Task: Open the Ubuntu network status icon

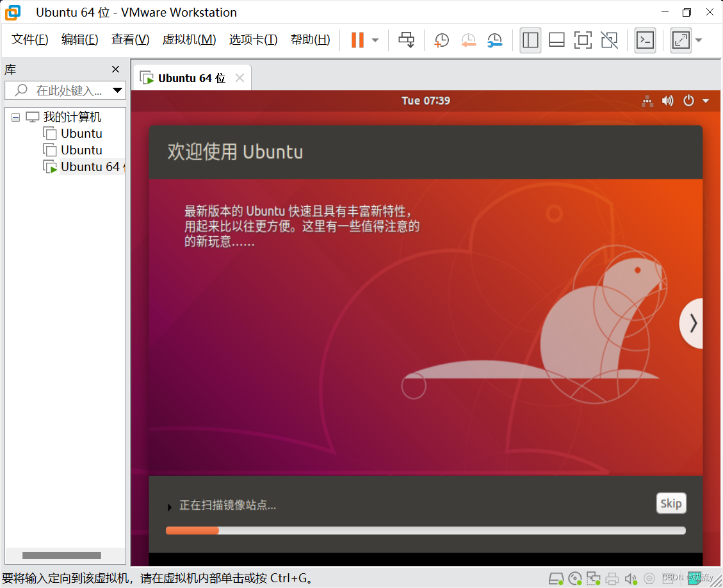Action: (x=647, y=101)
